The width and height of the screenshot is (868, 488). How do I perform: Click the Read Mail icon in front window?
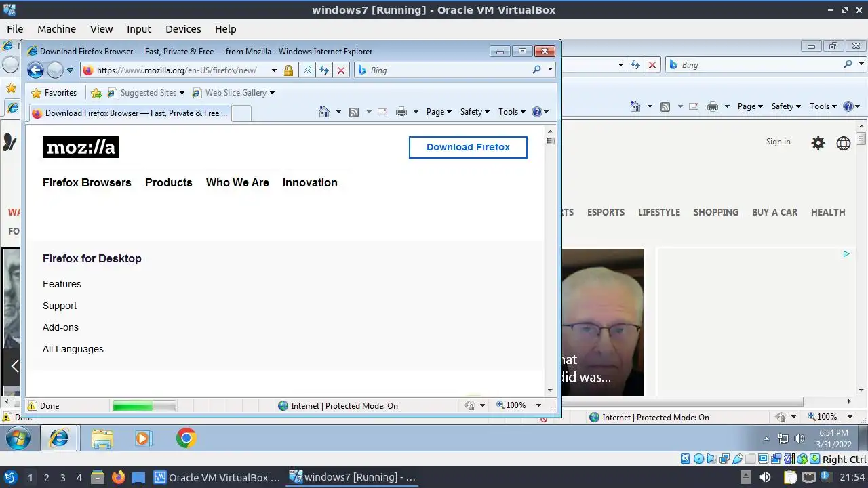tap(382, 112)
